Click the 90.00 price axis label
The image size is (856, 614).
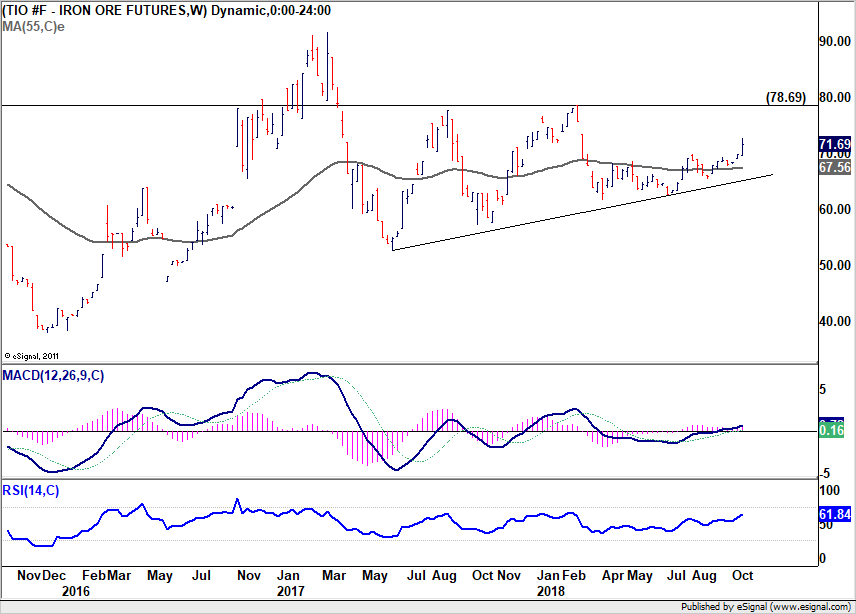(834, 42)
